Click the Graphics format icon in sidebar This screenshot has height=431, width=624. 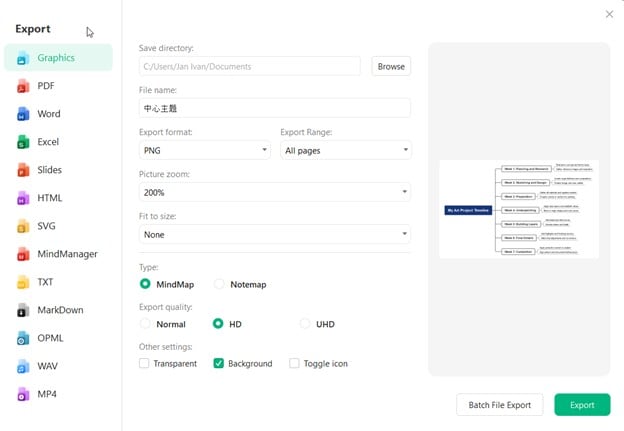click(x=23, y=58)
